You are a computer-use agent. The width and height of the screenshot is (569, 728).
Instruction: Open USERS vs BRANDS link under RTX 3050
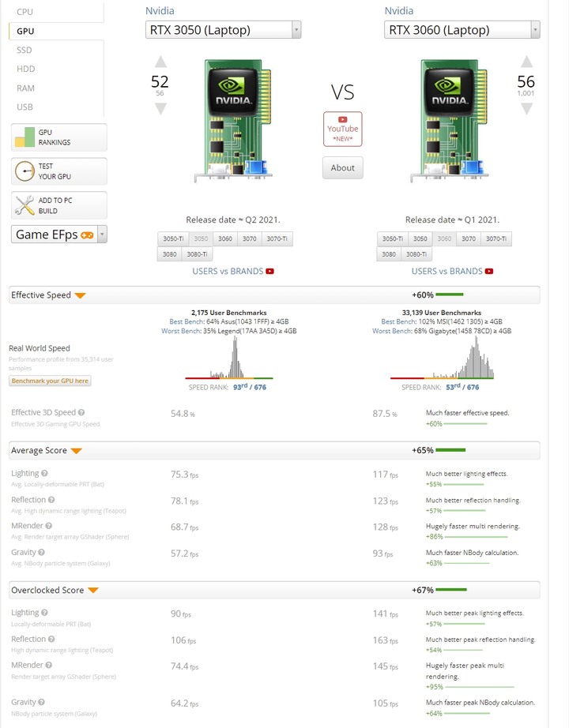click(228, 271)
